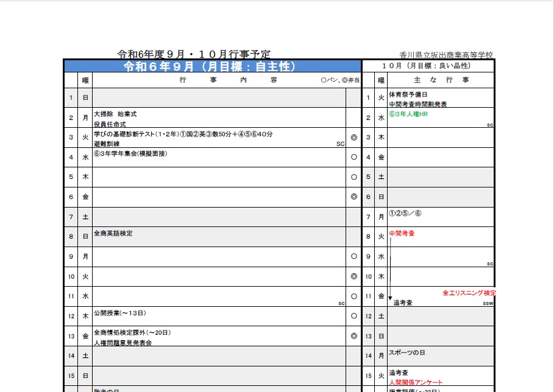The image size is (554, 392).
Task: Select 全商情処検定課外(～20日) entry
Action: (x=132, y=332)
